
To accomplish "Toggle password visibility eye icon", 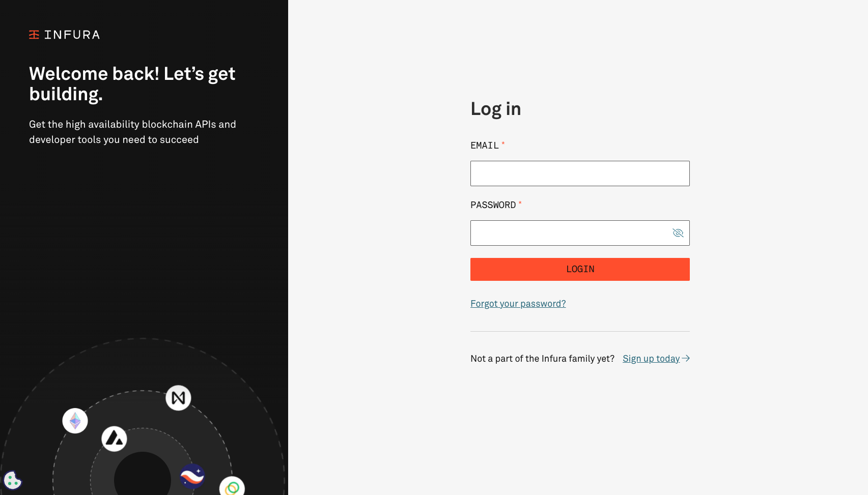I will (x=678, y=233).
